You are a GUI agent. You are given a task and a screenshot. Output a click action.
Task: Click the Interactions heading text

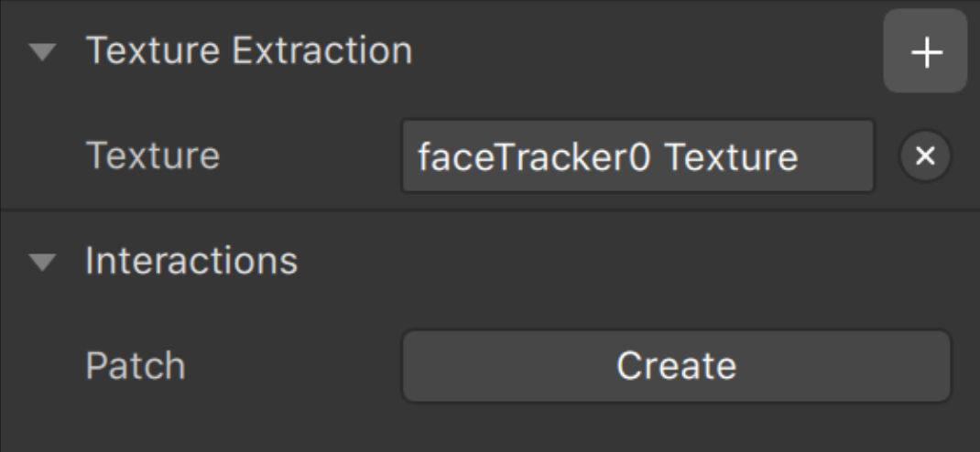click(191, 261)
